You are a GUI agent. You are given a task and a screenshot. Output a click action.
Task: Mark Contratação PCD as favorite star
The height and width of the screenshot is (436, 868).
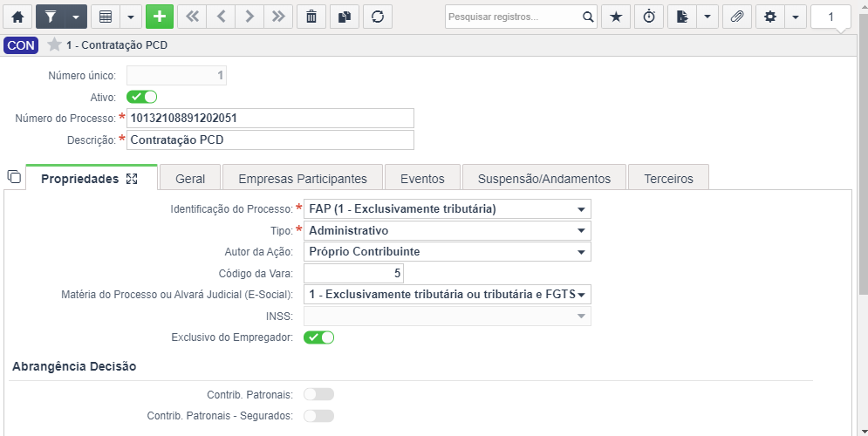pos(54,44)
